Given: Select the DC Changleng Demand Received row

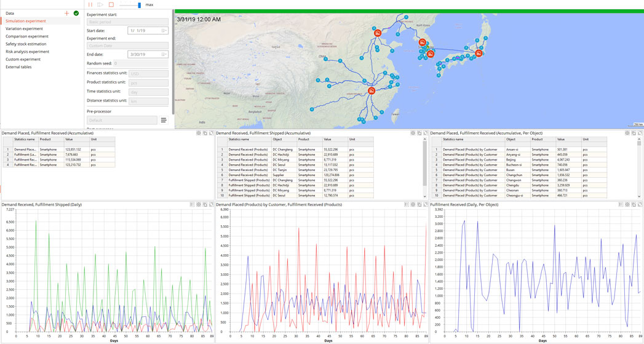Looking at the screenshot, I should click(295, 150).
